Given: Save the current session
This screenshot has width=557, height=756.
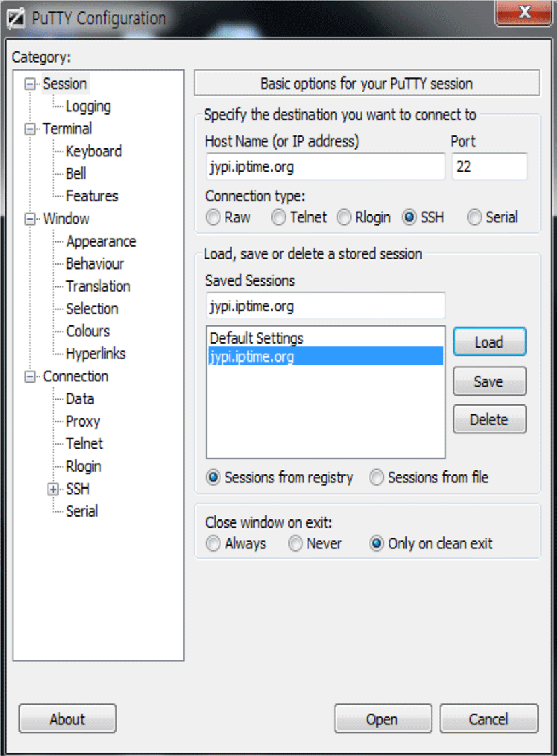Looking at the screenshot, I should (490, 381).
